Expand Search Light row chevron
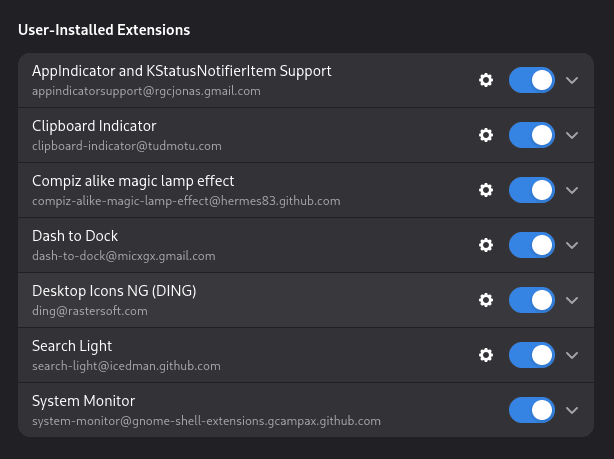Screen dimensions: 614x459 (x=572, y=355)
